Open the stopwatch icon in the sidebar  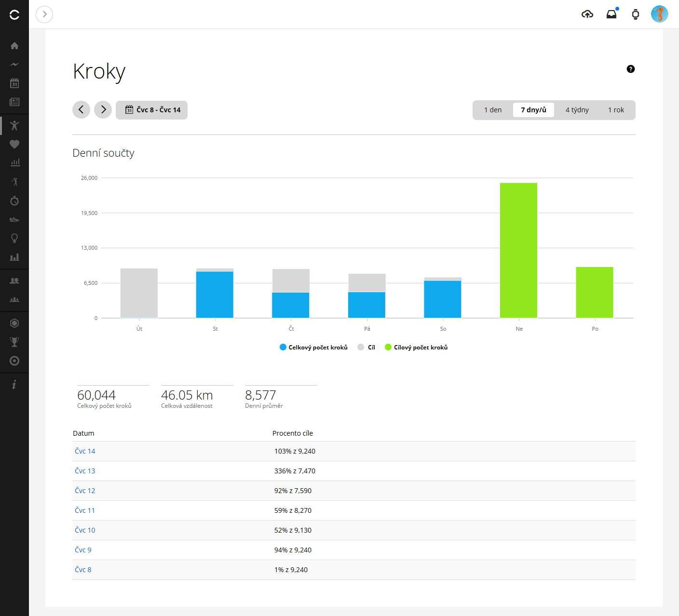(14, 201)
